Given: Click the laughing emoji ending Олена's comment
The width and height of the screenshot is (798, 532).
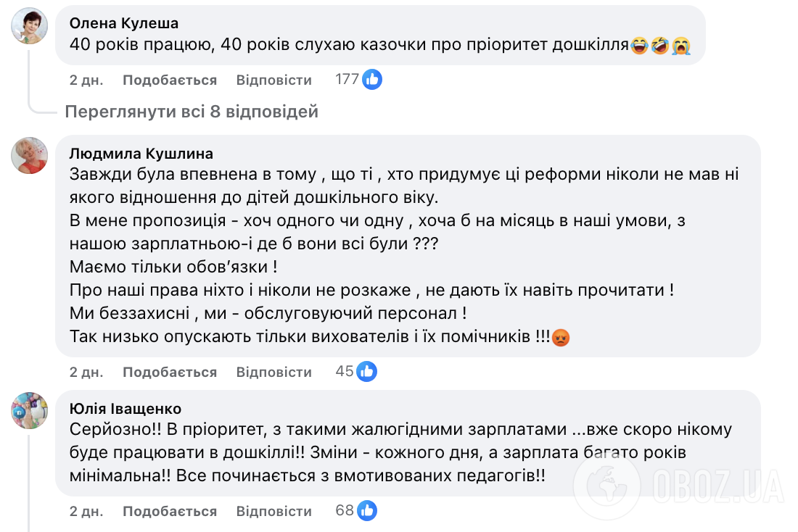Looking at the screenshot, I should [641, 46].
